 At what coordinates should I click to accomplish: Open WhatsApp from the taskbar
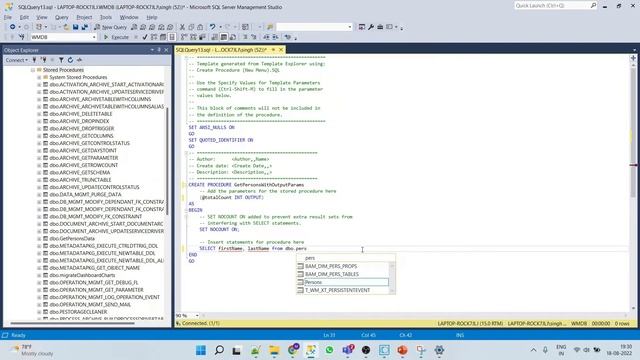click(x=329, y=350)
